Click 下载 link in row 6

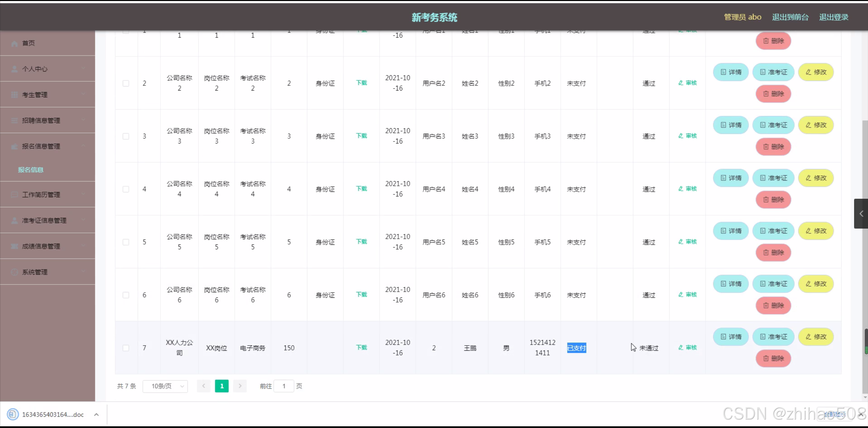coord(361,295)
